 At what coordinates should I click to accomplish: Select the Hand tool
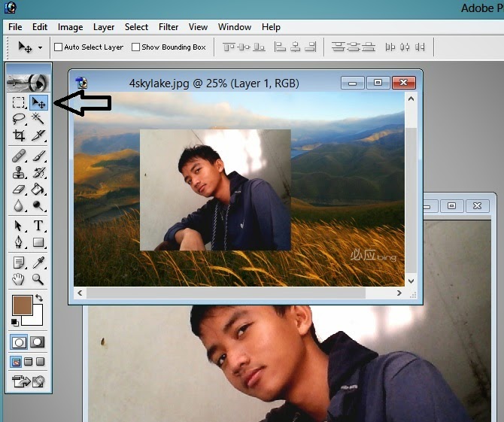[x=19, y=279]
